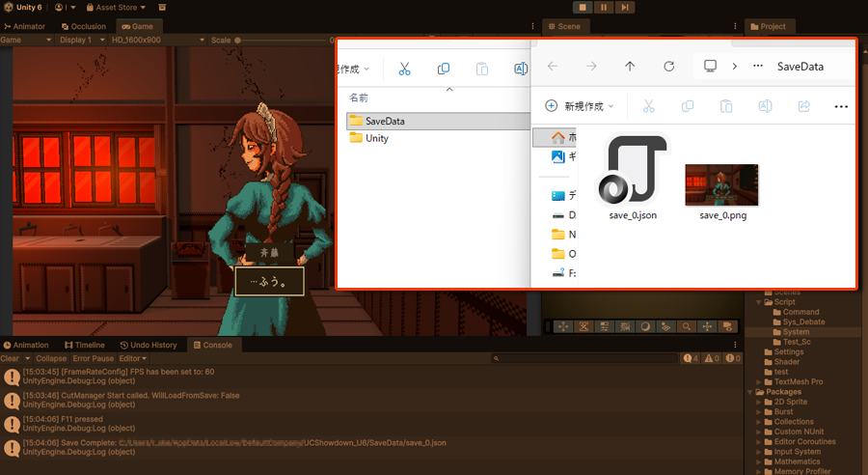Switch to the Timeline tab
This screenshot has width=868, height=475.
pos(85,345)
